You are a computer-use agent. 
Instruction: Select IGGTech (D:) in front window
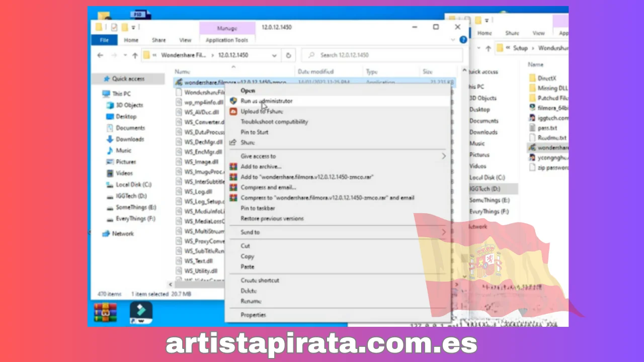[131, 196]
